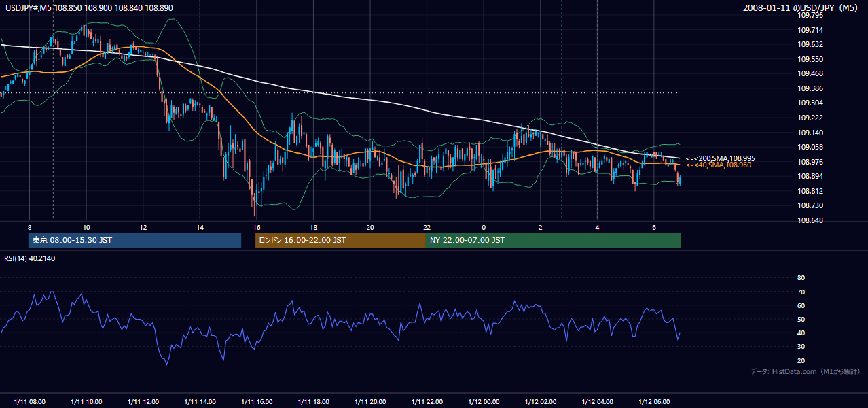Click price axis label 108.812
868x408 pixels.
(810, 191)
